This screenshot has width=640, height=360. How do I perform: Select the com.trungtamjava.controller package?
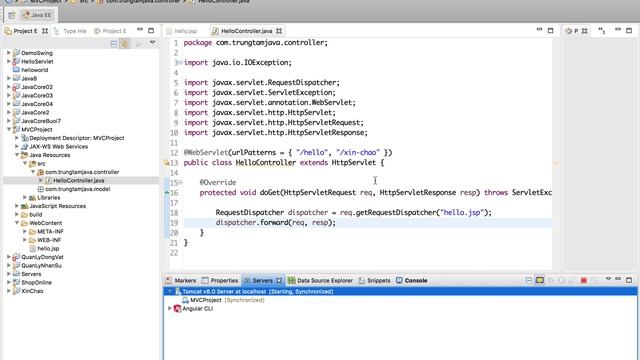coord(82,172)
